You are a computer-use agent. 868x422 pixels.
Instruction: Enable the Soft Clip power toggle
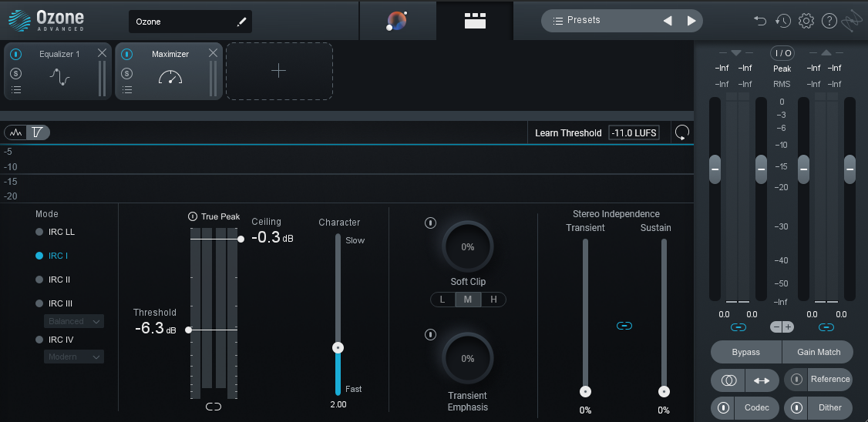pyautogui.click(x=430, y=223)
